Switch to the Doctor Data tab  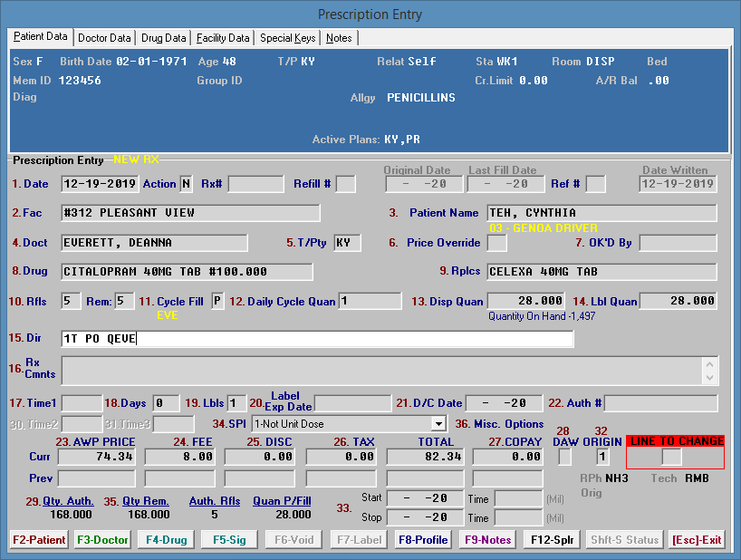pos(104,38)
